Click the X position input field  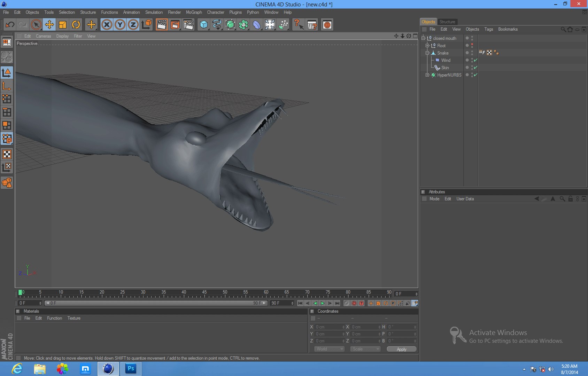coord(330,327)
